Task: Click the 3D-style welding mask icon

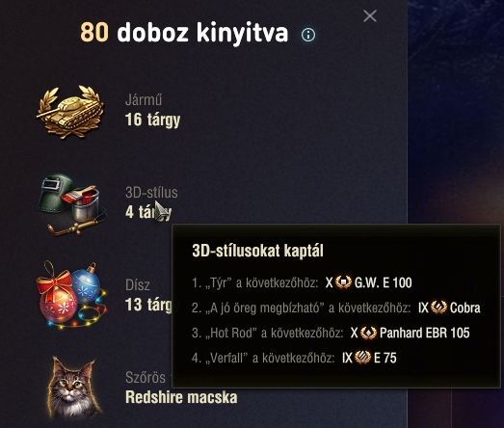Action: coord(72,204)
